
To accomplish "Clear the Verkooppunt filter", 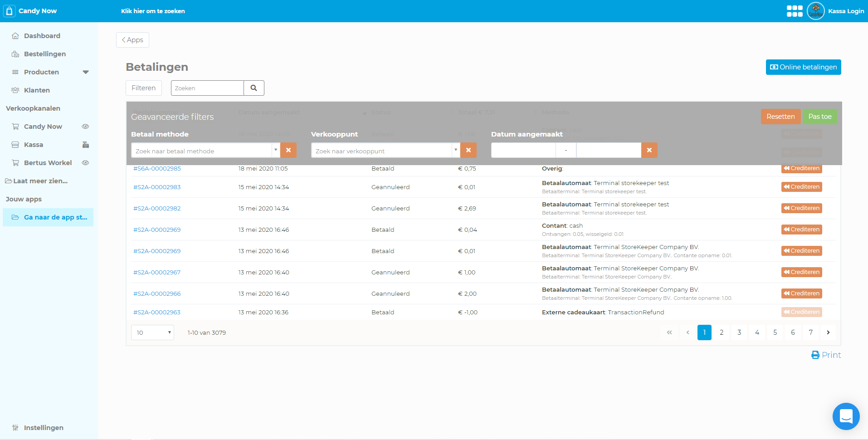I will (x=468, y=150).
